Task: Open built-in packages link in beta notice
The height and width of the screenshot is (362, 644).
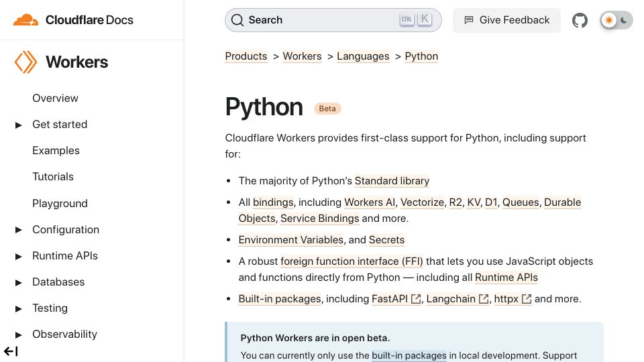Action: 409,355
